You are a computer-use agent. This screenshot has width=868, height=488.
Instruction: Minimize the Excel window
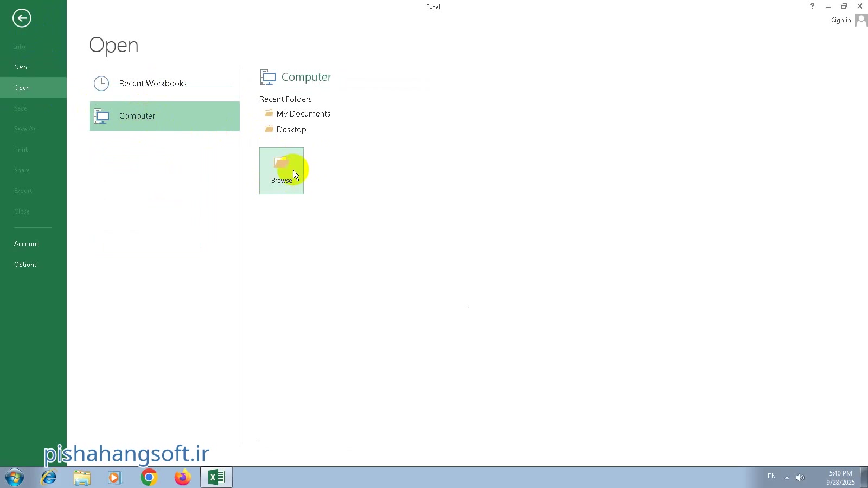(x=828, y=7)
